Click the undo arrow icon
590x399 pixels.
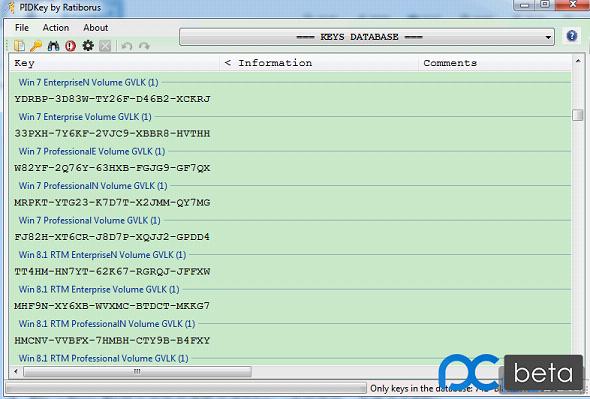(x=127, y=46)
